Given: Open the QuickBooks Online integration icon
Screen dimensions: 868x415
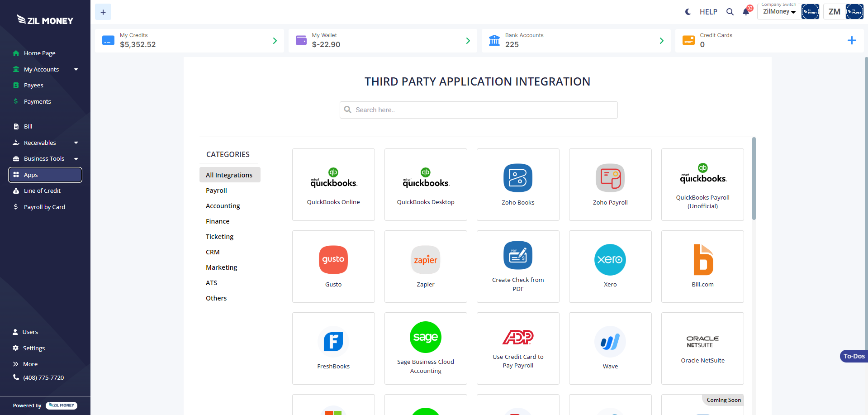Looking at the screenshot, I should point(333,178).
